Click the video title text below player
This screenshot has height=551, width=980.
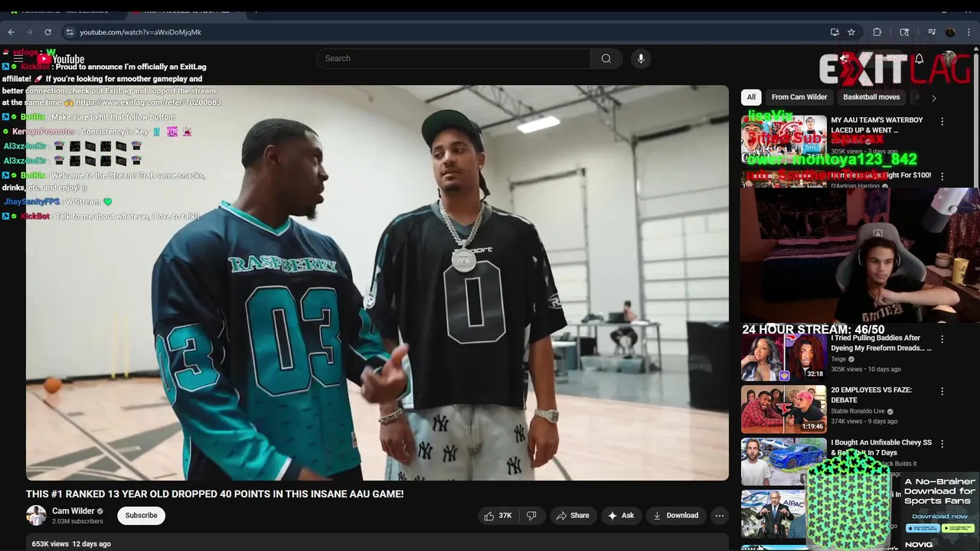pos(214,494)
